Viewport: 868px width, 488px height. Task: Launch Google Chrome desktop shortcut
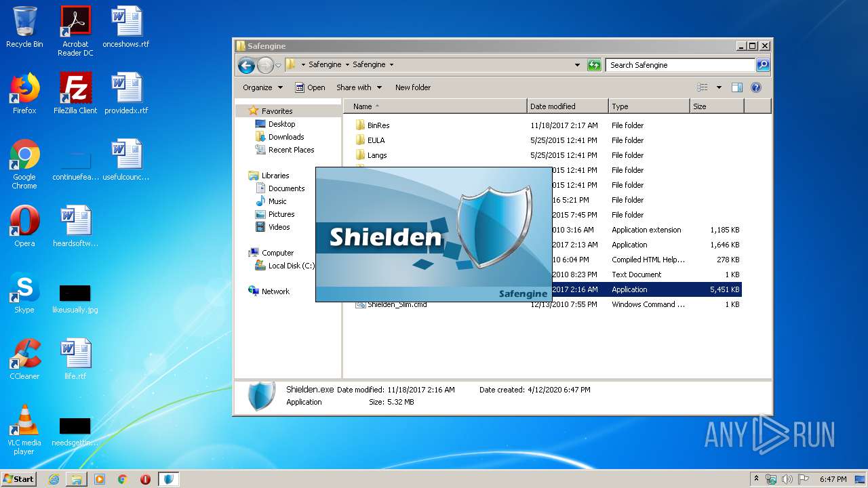(24, 164)
